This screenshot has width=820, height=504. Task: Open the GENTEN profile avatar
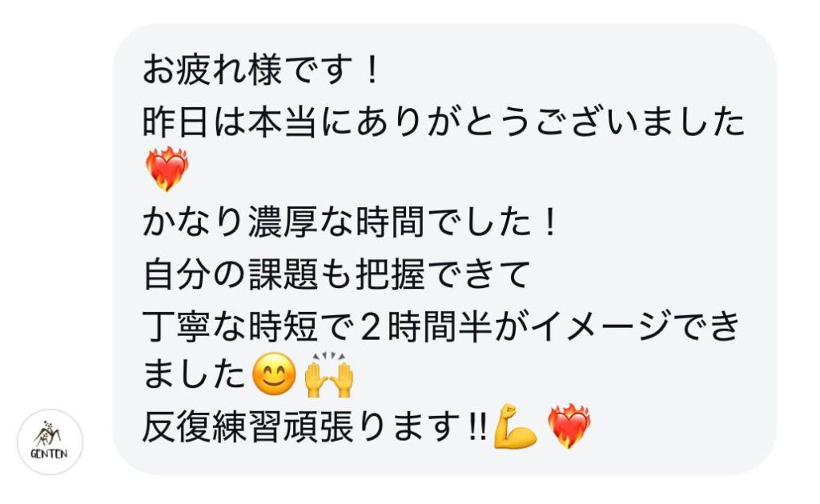point(50,442)
